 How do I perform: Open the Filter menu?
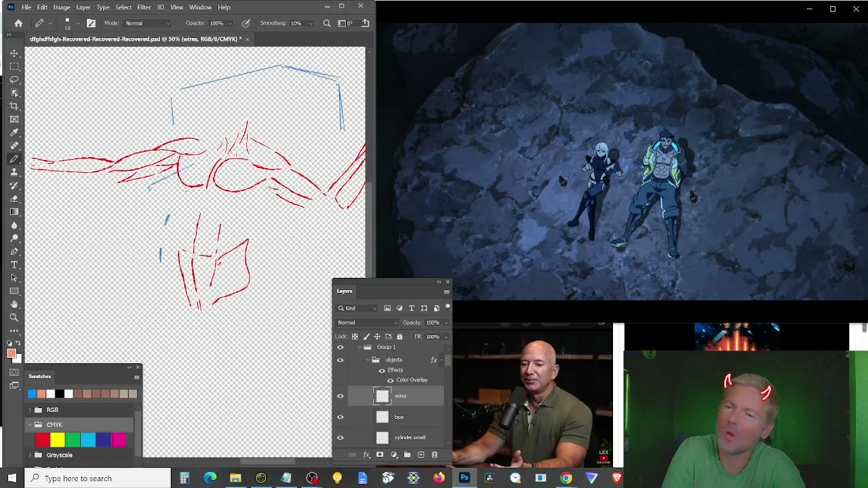point(144,7)
